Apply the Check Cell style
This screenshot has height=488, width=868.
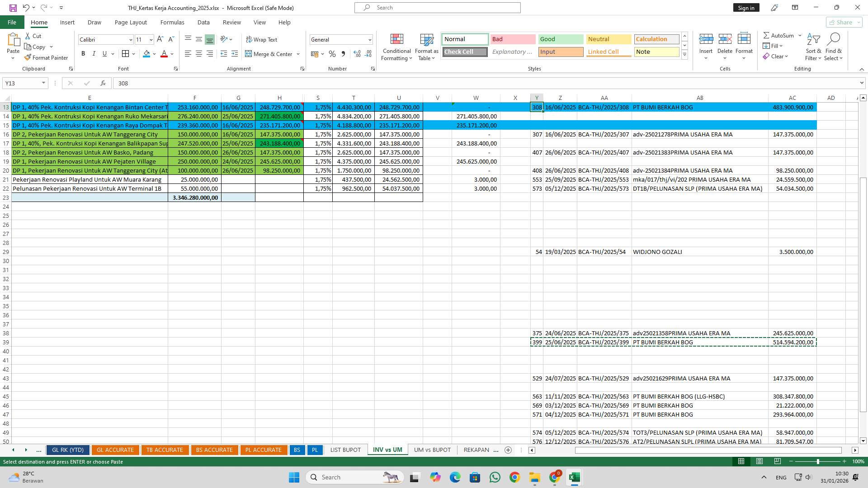(x=464, y=52)
